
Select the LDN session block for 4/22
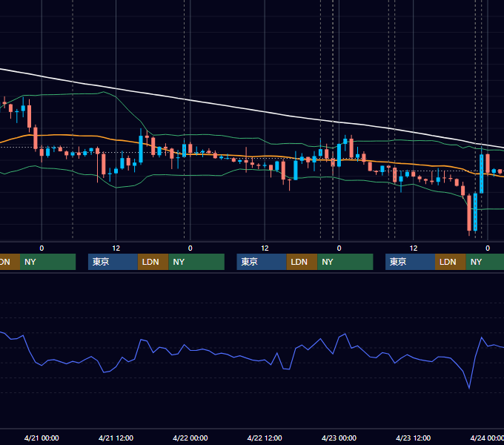click(302, 262)
